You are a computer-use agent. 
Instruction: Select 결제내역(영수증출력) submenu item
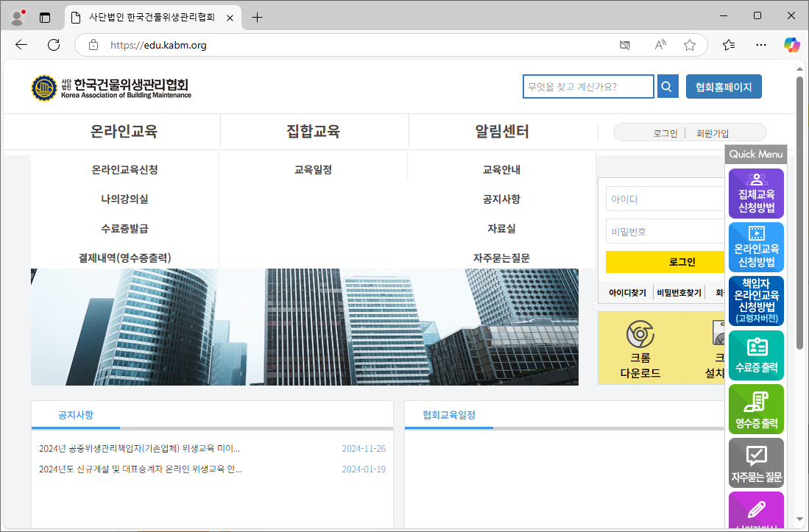tap(124, 258)
